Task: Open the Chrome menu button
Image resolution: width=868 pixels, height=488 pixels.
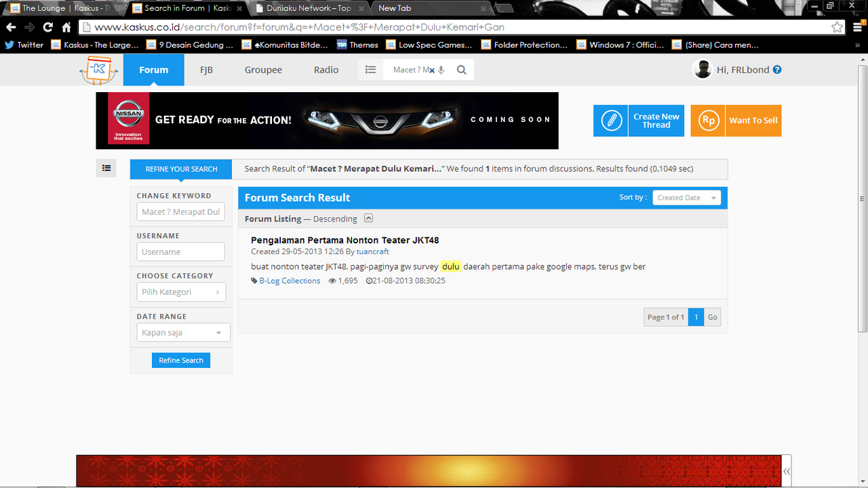Action: (858, 27)
